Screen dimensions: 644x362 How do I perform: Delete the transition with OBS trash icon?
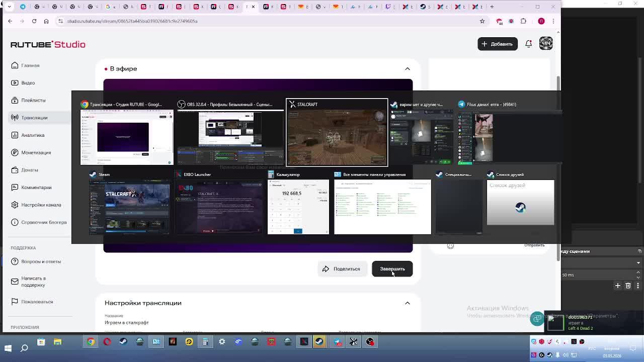coord(628,286)
